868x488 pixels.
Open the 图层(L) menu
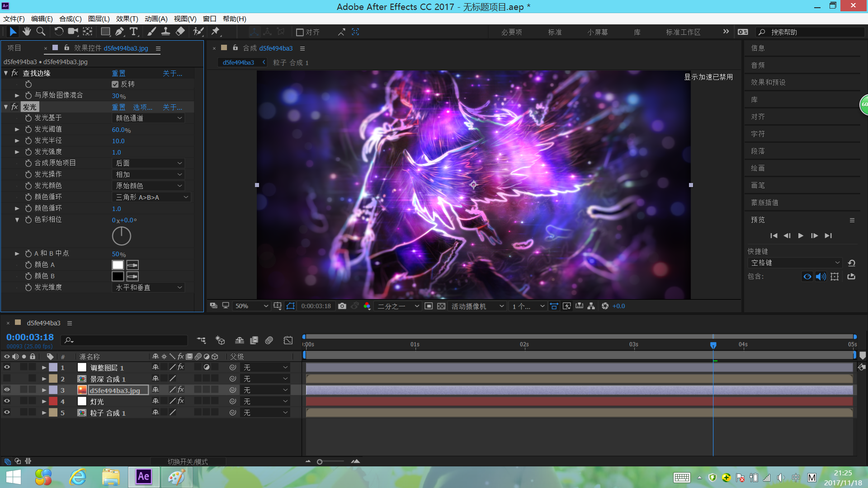[99, 19]
